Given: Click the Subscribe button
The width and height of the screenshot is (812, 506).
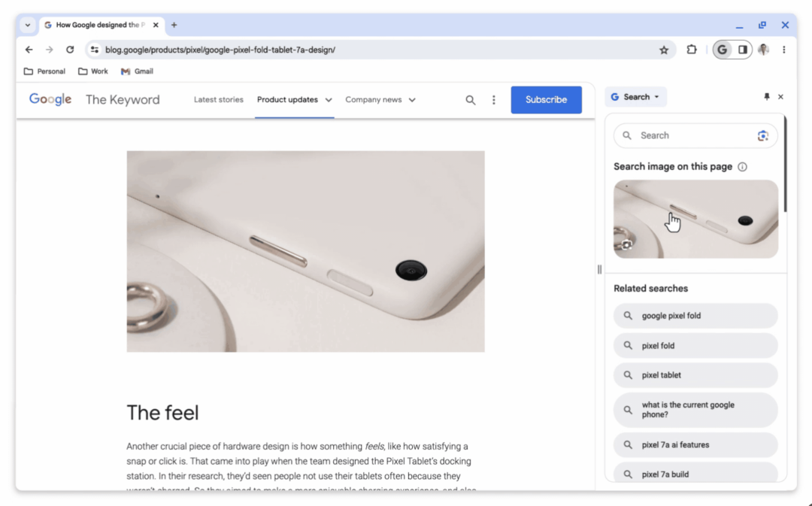Looking at the screenshot, I should (x=547, y=99).
